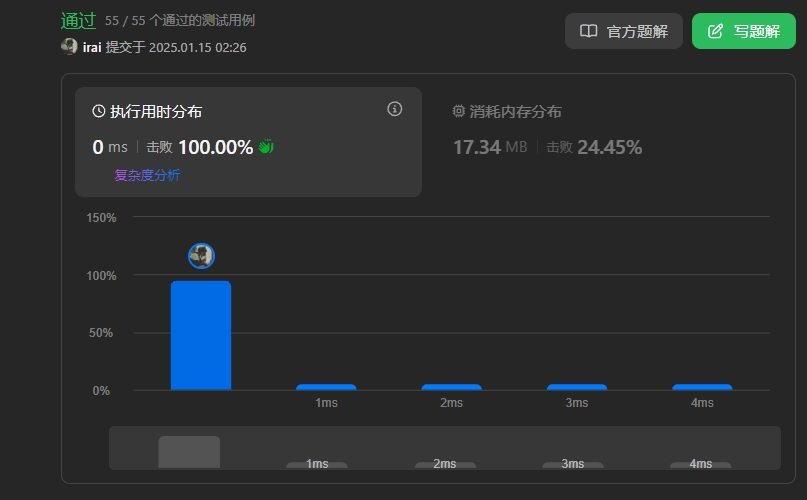This screenshot has width=807, height=500.
Task: Click user avatar beside irai
Action: 69,47
